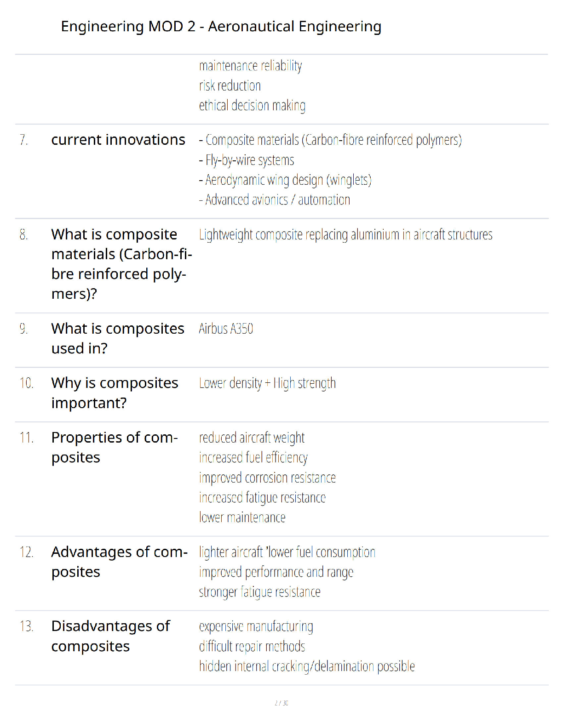Select the 'Properties of composites' term
Screen dimensions: 563x728
click(115, 448)
